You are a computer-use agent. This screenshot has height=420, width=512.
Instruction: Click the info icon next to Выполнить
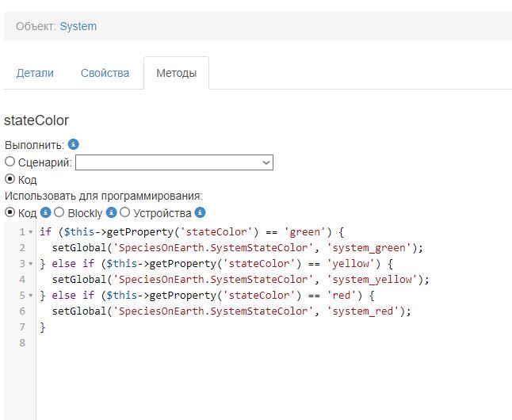click(x=74, y=145)
